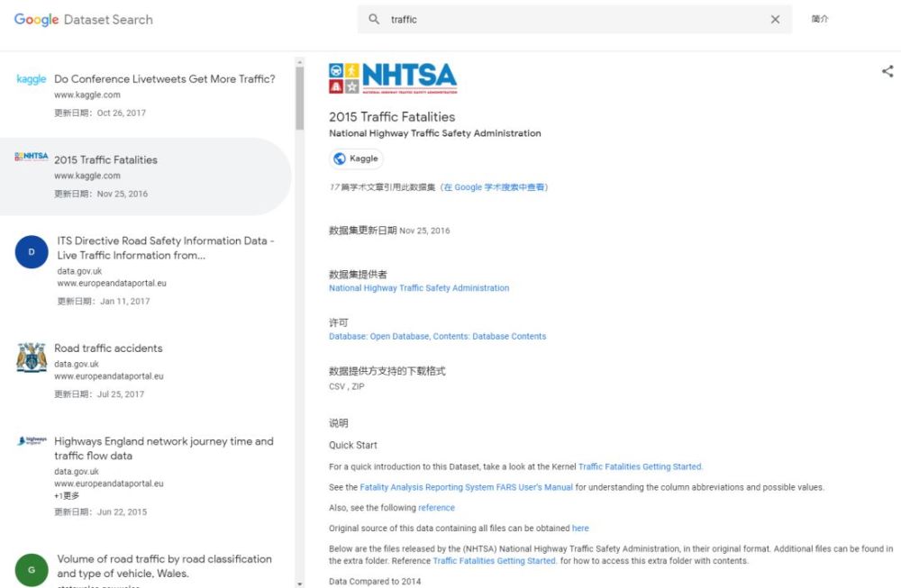Click the blue D avatar icon
The height and width of the screenshot is (588, 901).
click(x=32, y=252)
